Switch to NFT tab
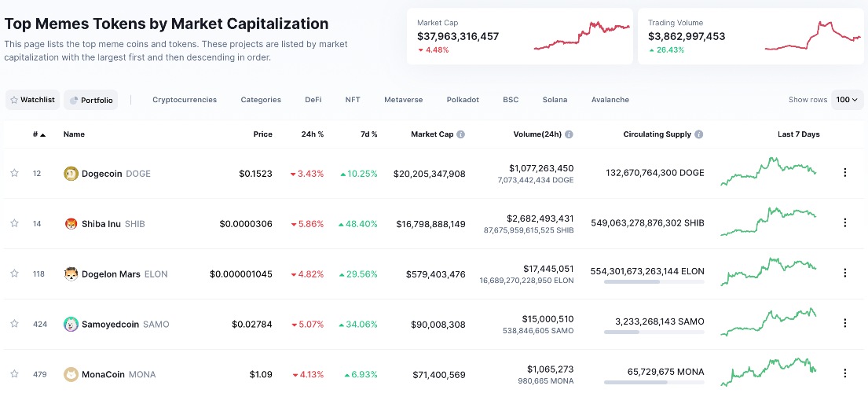The height and width of the screenshot is (393, 868). [x=353, y=100]
